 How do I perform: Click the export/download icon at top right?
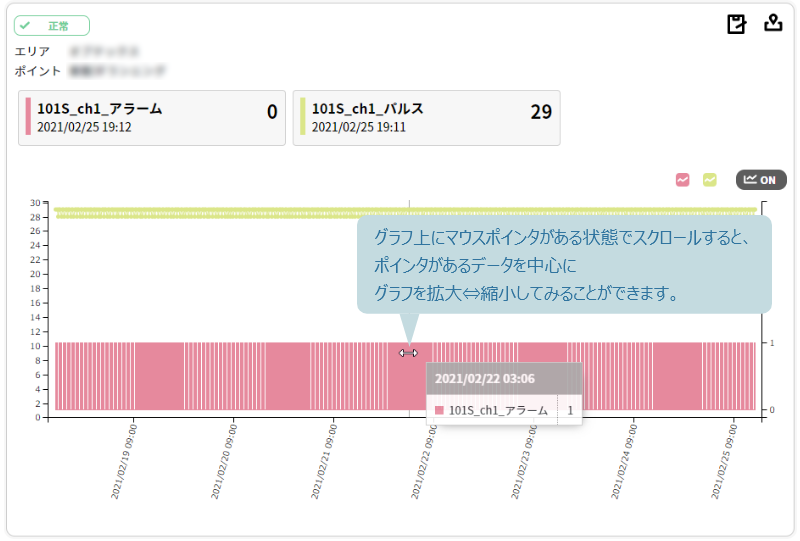(x=773, y=23)
